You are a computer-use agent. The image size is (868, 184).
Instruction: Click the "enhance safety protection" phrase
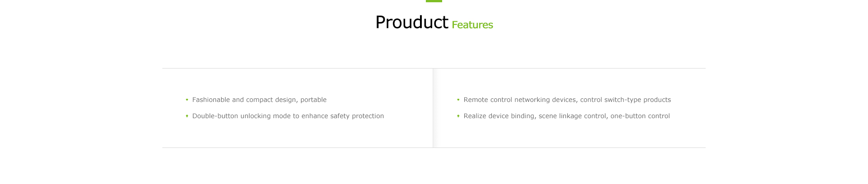343,116
